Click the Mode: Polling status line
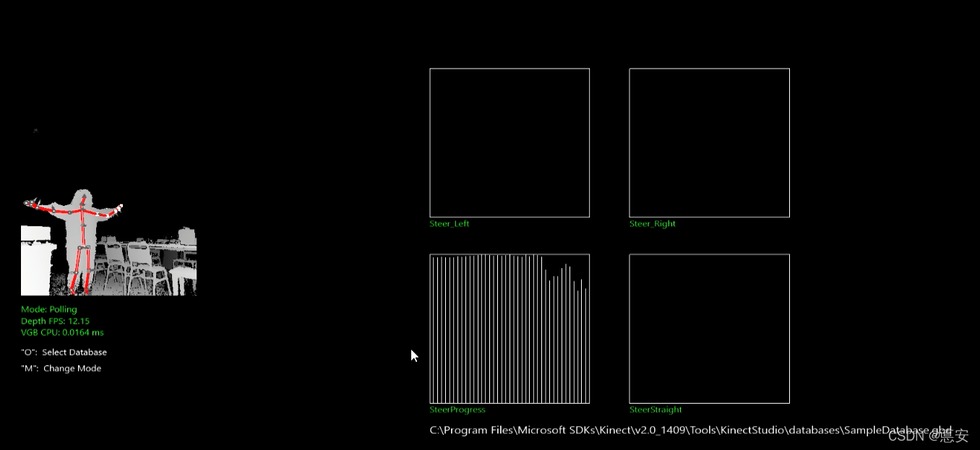 coord(49,309)
